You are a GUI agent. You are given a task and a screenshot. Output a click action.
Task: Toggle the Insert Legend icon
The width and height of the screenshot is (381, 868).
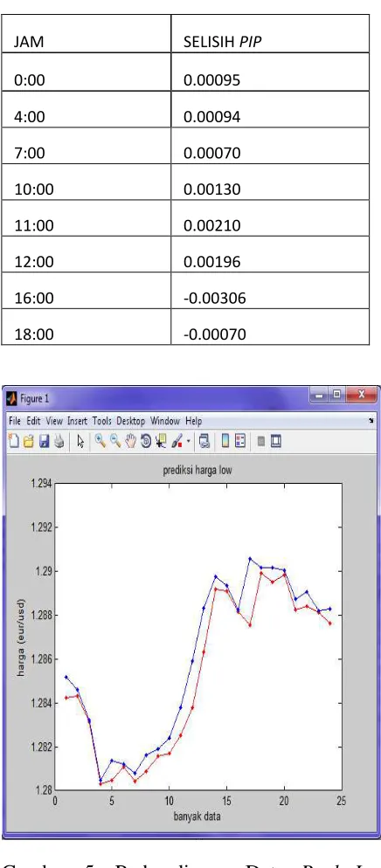click(x=240, y=441)
